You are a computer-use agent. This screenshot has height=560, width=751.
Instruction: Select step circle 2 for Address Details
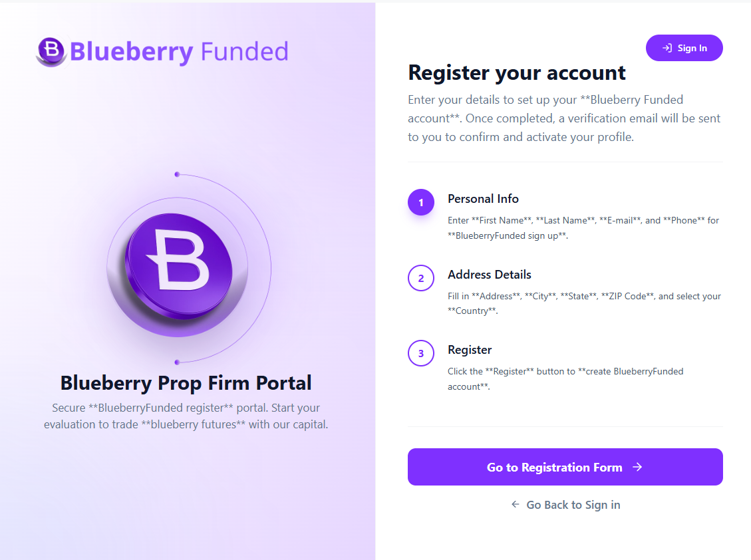[x=420, y=278]
